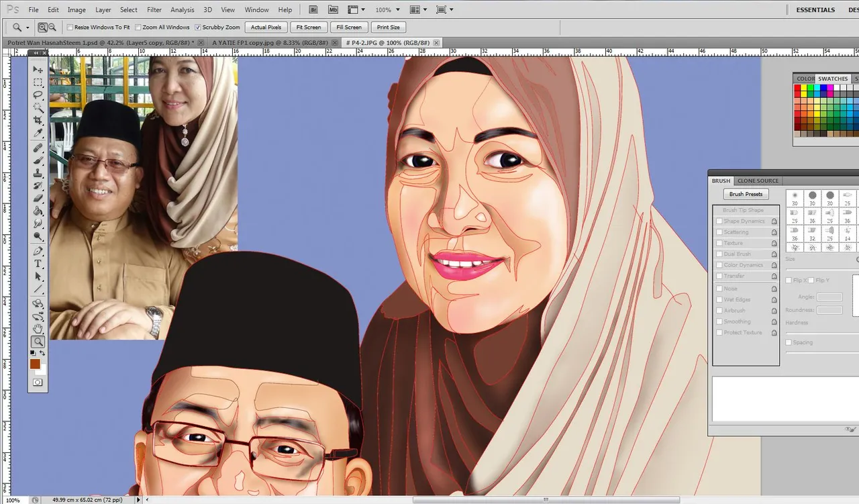
Task: Select the Brush tool in toolbox
Action: pyautogui.click(x=38, y=161)
